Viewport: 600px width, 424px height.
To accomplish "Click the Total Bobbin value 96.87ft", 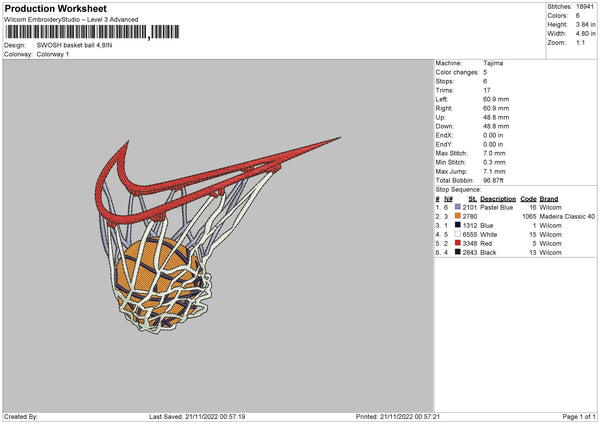I will coord(493,180).
